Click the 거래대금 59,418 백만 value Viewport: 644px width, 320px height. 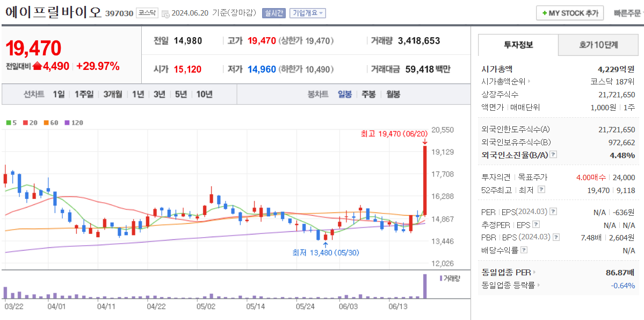tap(428, 69)
